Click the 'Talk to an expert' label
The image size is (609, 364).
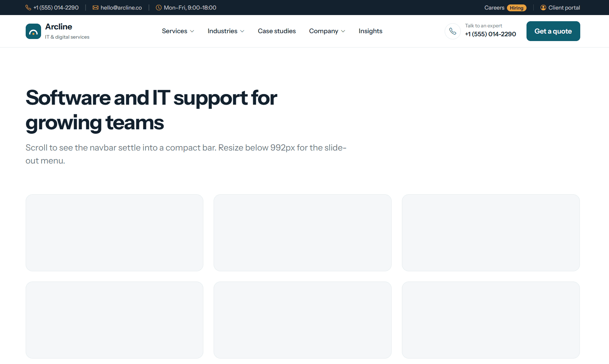point(483,26)
